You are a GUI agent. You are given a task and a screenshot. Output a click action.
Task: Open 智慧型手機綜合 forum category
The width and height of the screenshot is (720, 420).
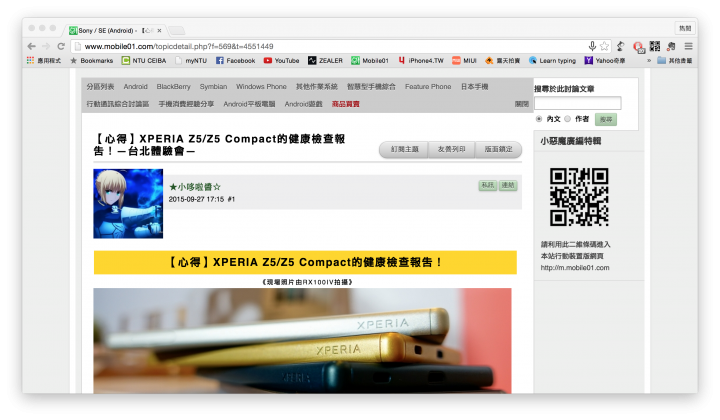click(x=371, y=86)
